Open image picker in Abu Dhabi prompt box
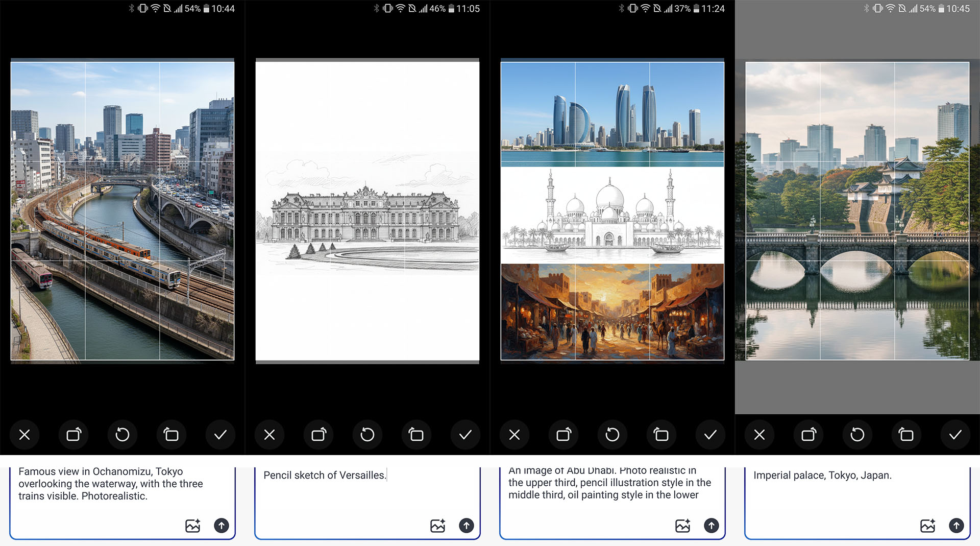 pos(682,525)
